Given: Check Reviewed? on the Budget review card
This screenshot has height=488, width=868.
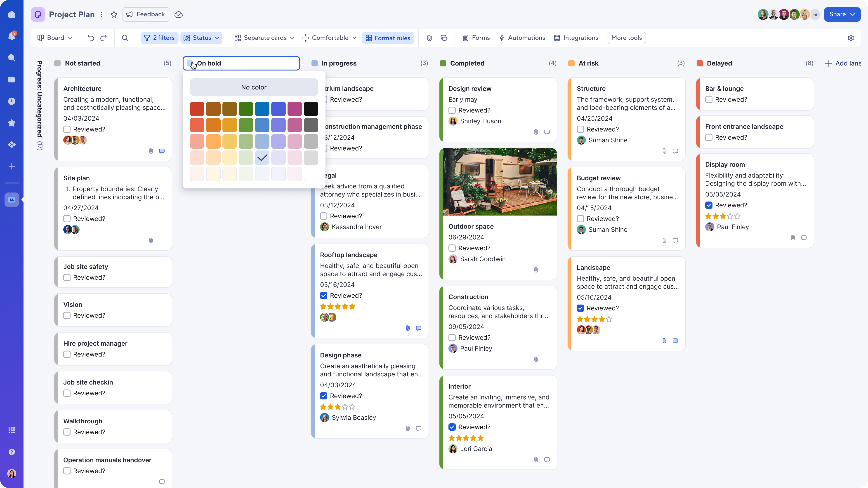Looking at the screenshot, I should [580, 218].
